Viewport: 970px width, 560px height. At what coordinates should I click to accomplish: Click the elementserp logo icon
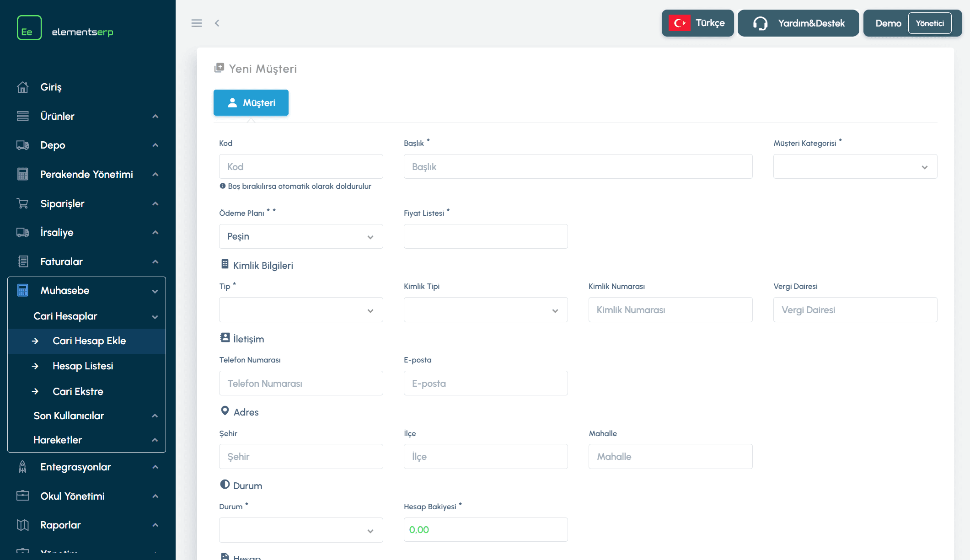[29, 28]
